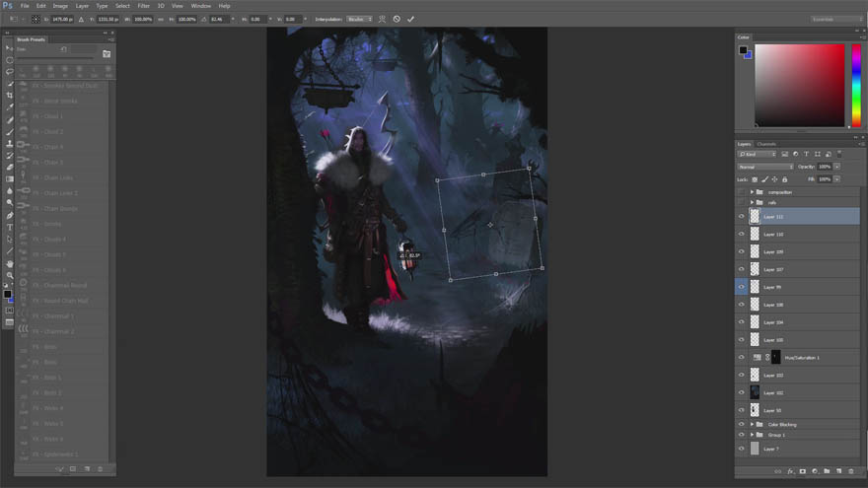This screenshot has height=488, width=868.
Task: Add a layer mask in Layers panel
Action: 802,471
